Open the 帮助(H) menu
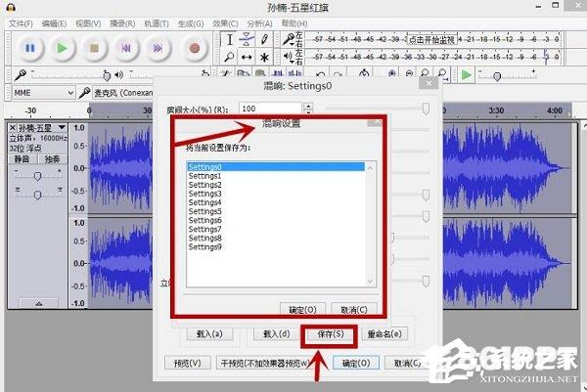Image resolution: width=587 pixels, height=392 pixels. tap(294, 23)
